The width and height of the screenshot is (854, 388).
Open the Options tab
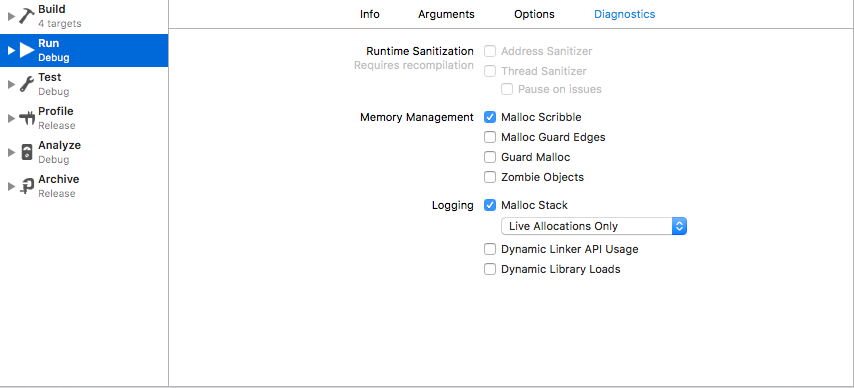[x=534, y=14]
